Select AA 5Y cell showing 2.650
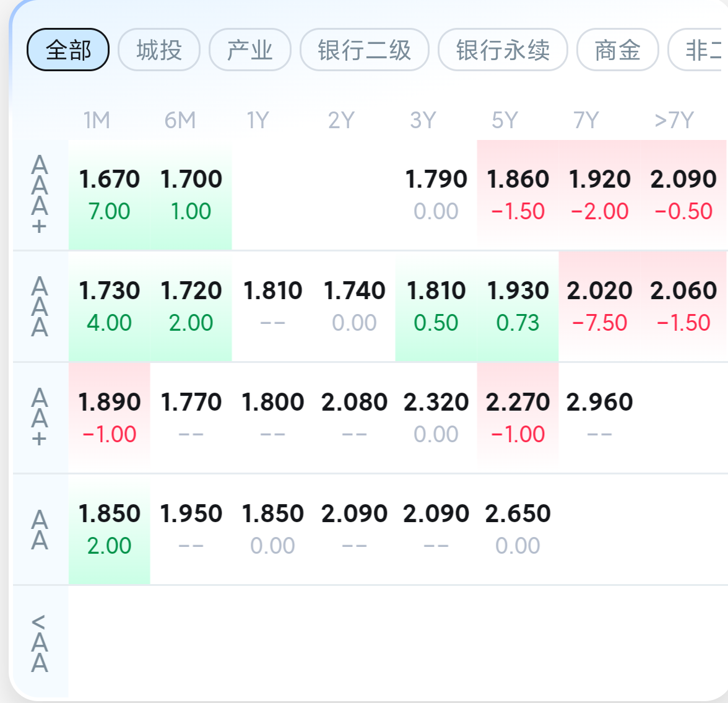This screenshot has height=703, width=728. coord(518,529)
